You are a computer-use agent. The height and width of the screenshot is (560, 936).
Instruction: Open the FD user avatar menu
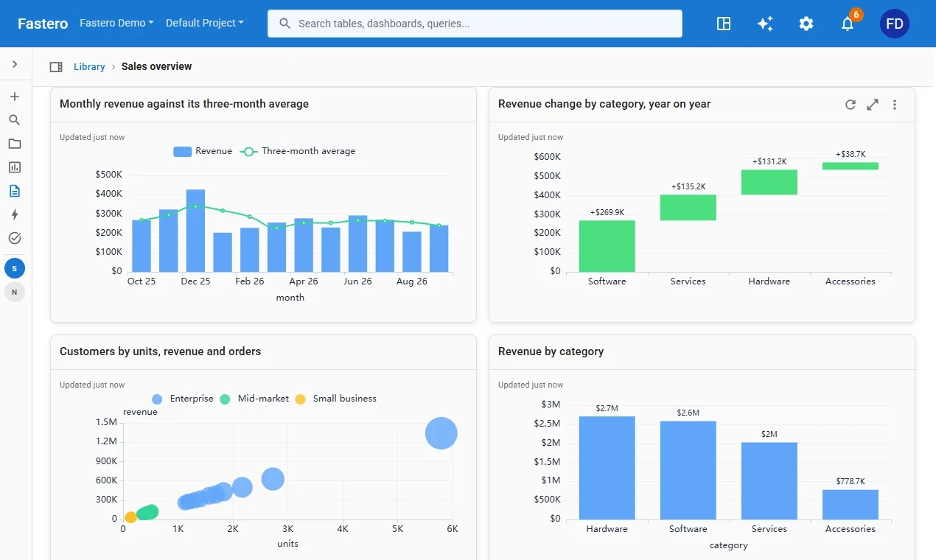click(x=895, y=24)
